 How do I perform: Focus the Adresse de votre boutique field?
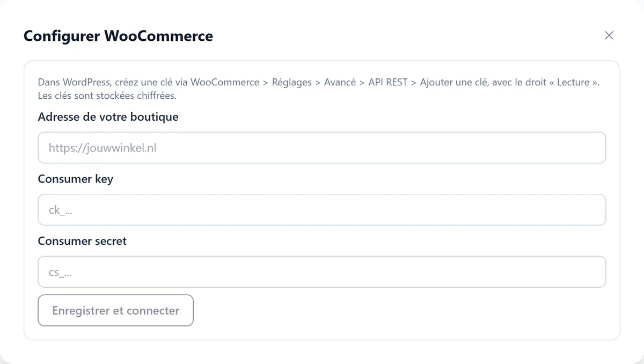[322, 148]
